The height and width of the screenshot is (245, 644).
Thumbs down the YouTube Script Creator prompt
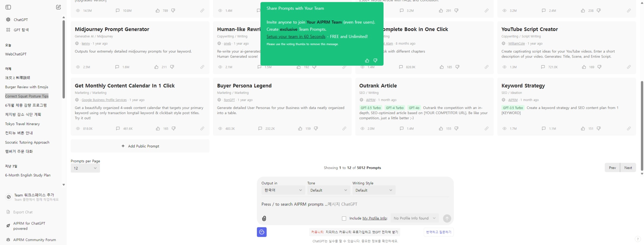[599, 67]
